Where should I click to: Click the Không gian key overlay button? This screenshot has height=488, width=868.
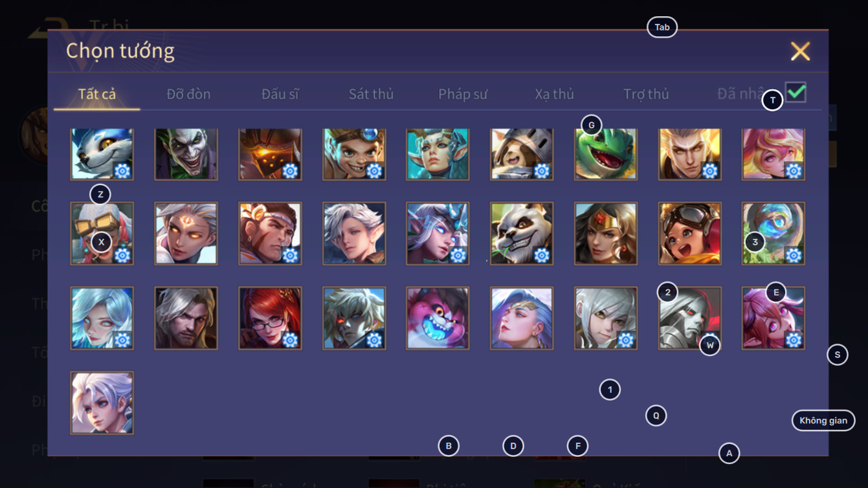click(823, 421)
